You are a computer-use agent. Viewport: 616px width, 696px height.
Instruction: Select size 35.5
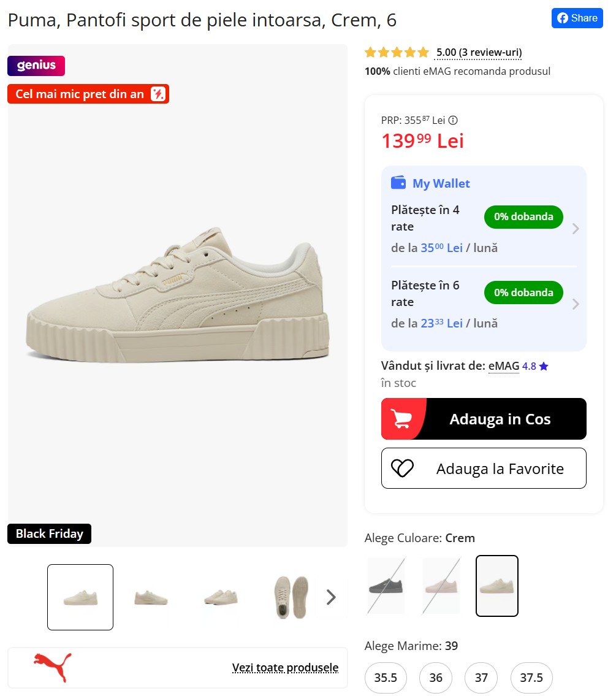(x=386, y=678)
